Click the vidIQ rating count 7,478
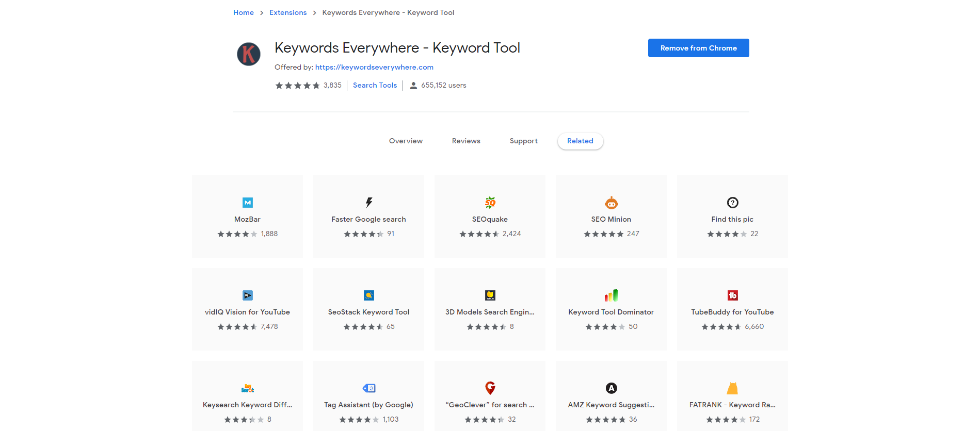 tap(269, 326)
